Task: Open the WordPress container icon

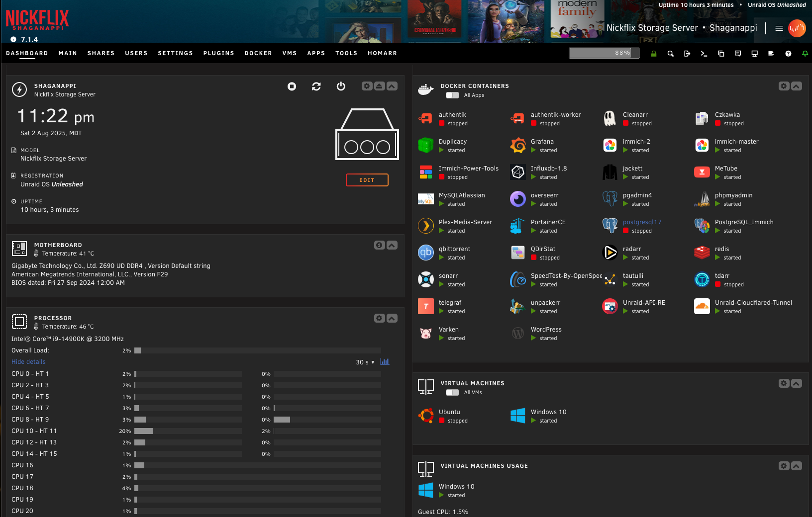Action: tap(518, 333)
